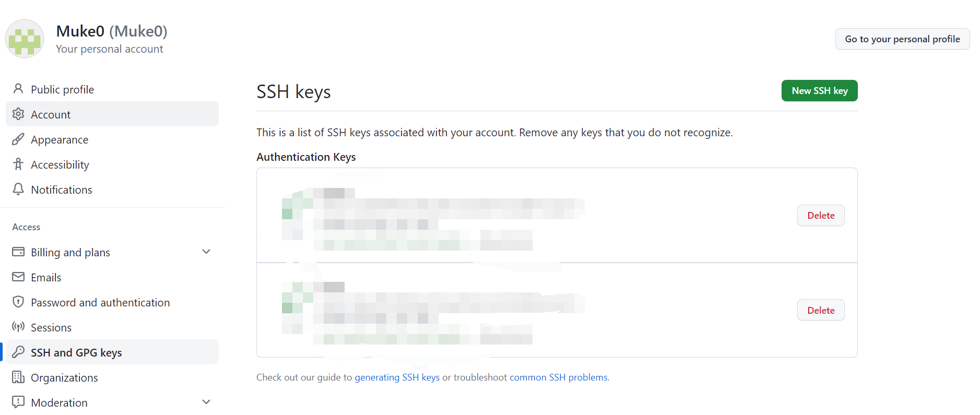The image size is (980, 415).
Task: Click the Account gear icon
Action: click(x=18, y=114)
